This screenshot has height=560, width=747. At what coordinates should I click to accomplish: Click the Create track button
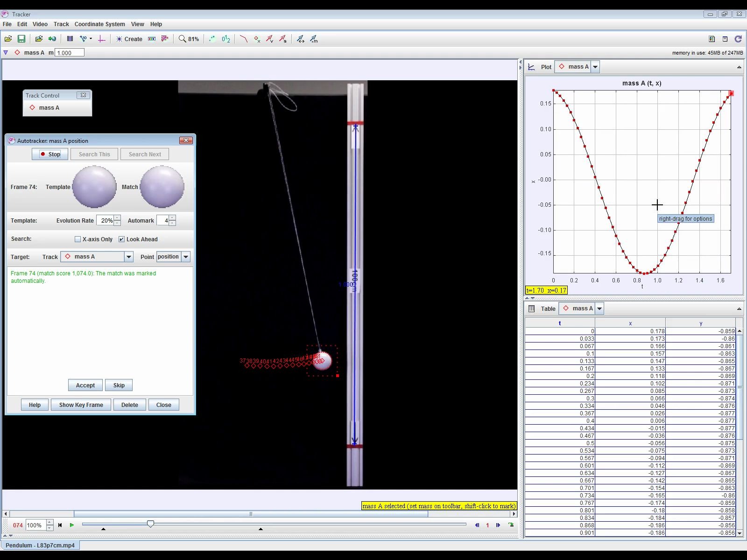tap(129, 39)
